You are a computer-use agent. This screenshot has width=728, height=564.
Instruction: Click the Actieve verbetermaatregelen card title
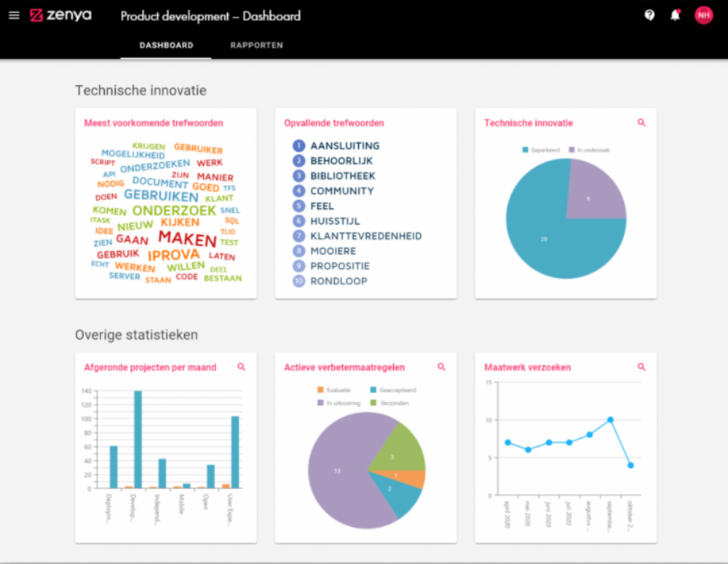tap(344, 368)
